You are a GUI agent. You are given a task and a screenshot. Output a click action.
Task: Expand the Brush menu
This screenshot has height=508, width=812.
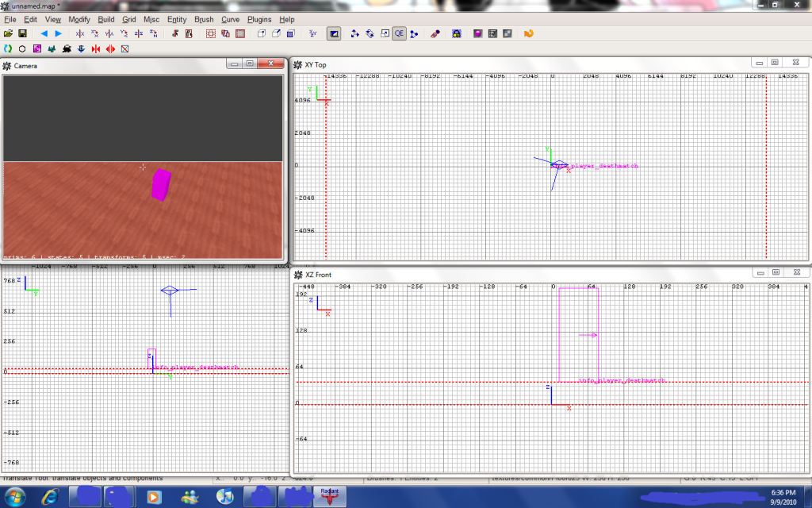pos(204,19)
